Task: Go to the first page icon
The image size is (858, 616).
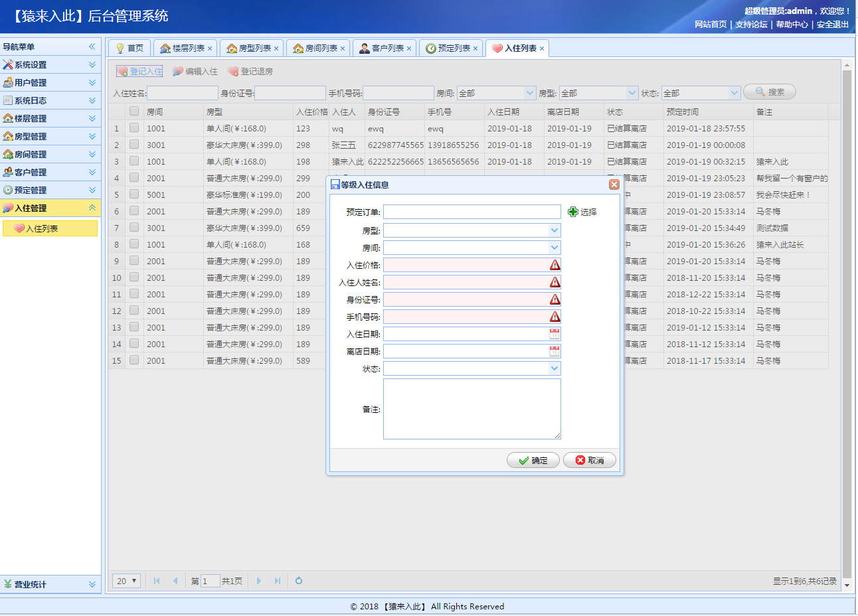Action: 157,581
